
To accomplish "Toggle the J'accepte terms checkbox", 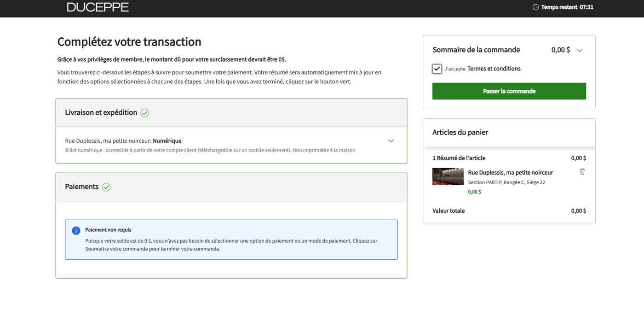I will click(x=437, y=69).
